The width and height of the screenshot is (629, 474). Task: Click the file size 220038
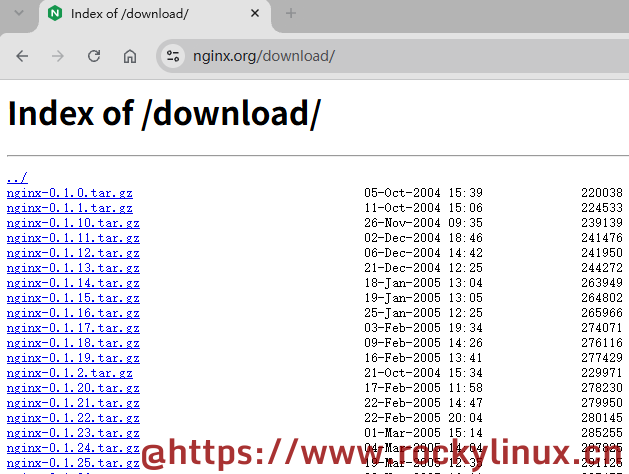click(602, 193)
